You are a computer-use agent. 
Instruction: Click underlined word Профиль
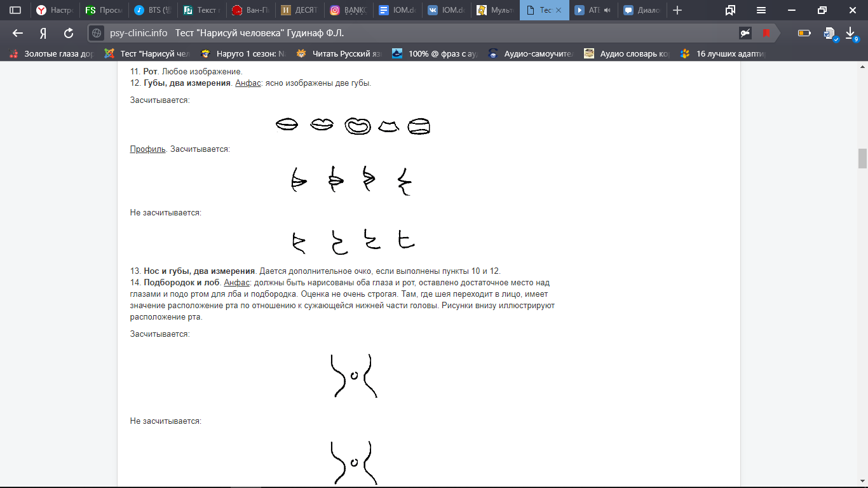point(147,149)
